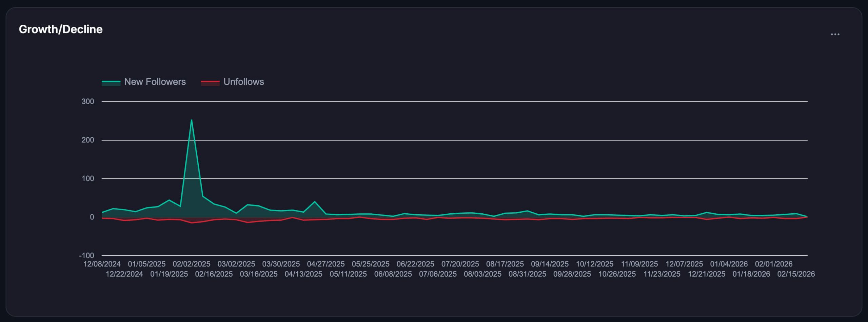The image size is (868, 322).
Task: Pick the 10/12/2025 date axis label
Action: coord(594,264)
